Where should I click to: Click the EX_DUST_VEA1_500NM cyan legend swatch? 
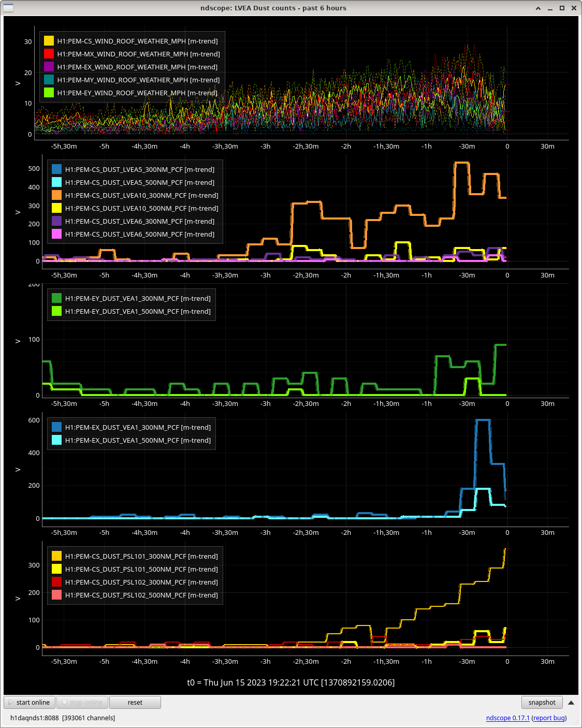56,440
